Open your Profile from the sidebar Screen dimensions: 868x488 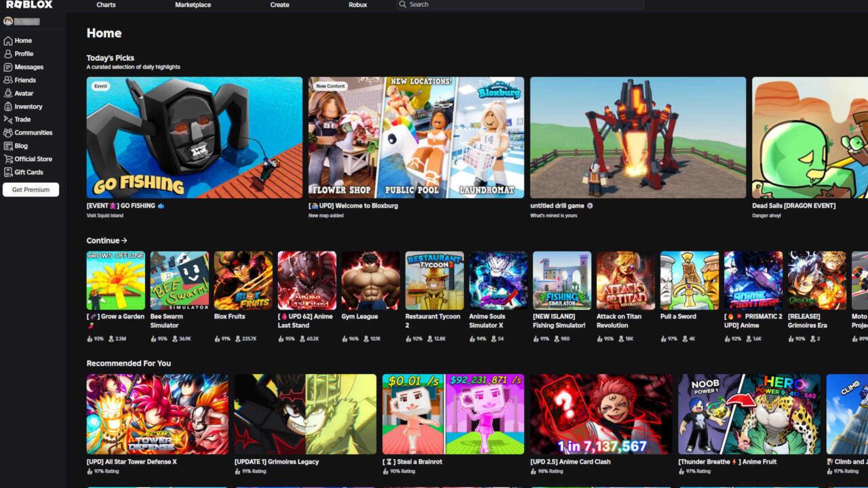(x=9, y=54)
